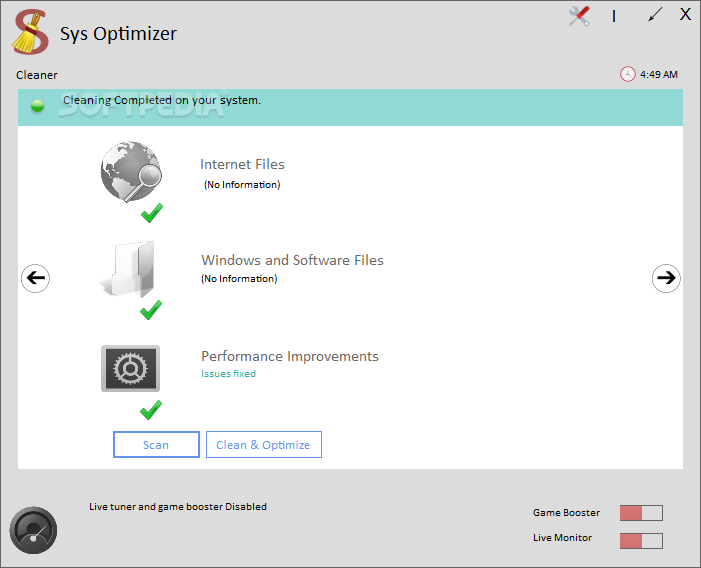Viewport: 701px width, 568px height.
Task: Click the Live Monitor label
Action: click(562, 538)
